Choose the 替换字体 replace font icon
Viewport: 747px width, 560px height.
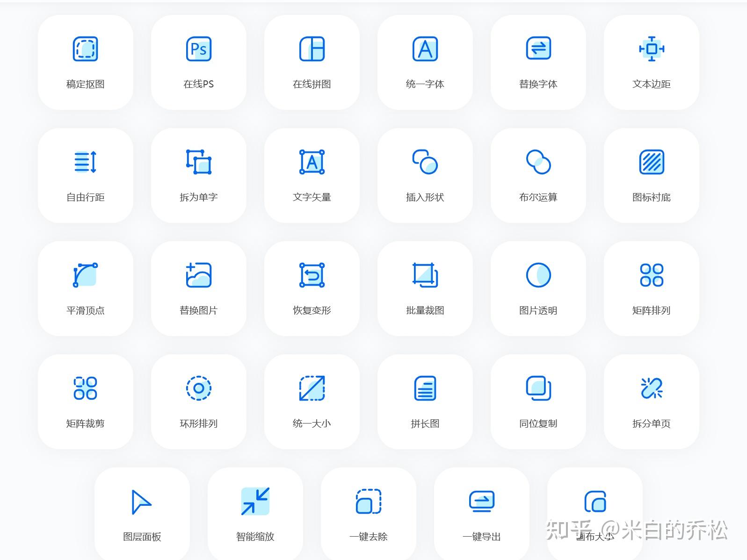[538, 48]
